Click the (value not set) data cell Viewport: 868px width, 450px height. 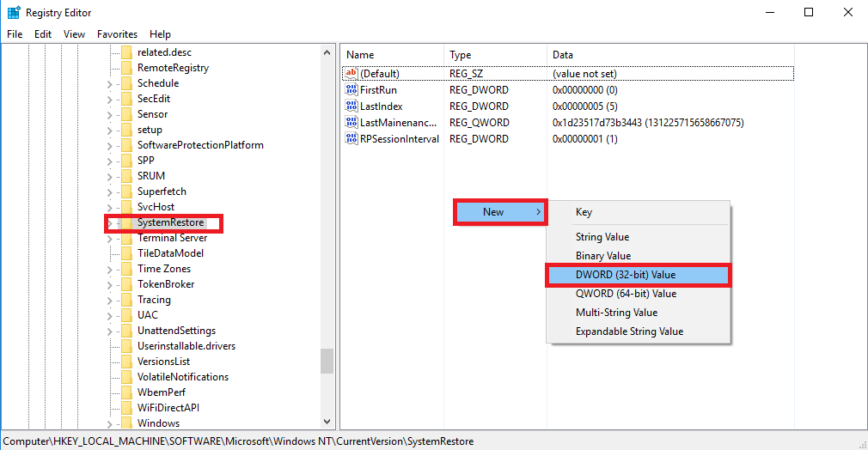pyautogui.click(x=584, y=74)
